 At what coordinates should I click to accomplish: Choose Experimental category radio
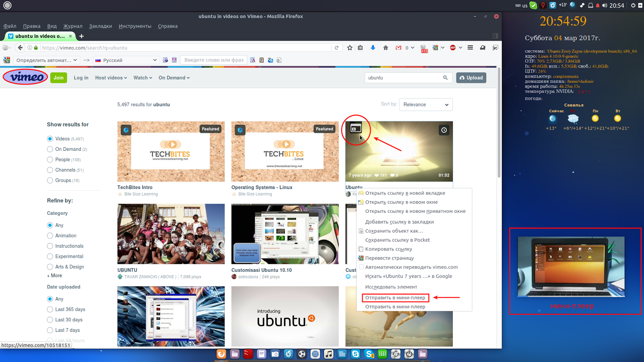[x=50, y=257]
